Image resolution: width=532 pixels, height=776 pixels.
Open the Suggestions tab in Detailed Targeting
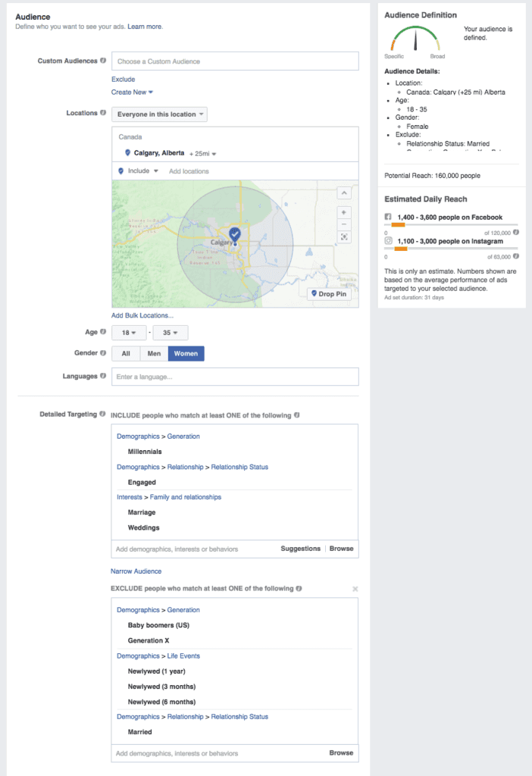(x=300, y=549)
